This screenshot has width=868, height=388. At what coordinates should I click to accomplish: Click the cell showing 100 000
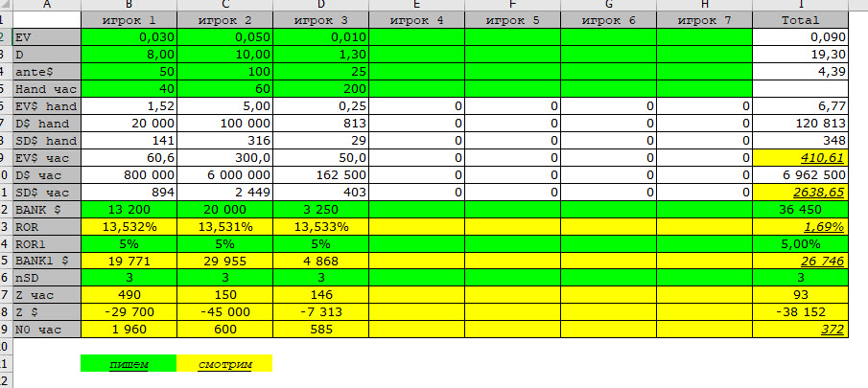(x=224, y=123)
